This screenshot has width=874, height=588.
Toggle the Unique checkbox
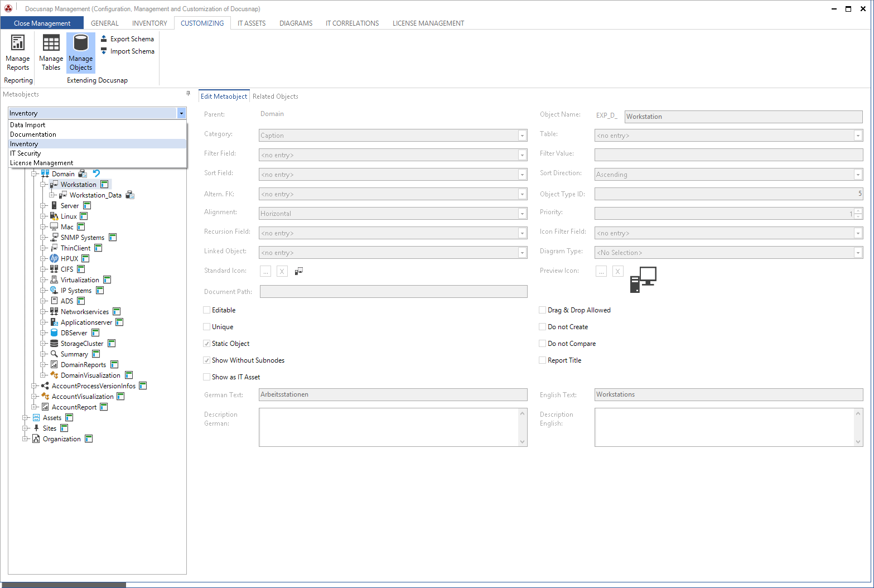pos(207,326)
